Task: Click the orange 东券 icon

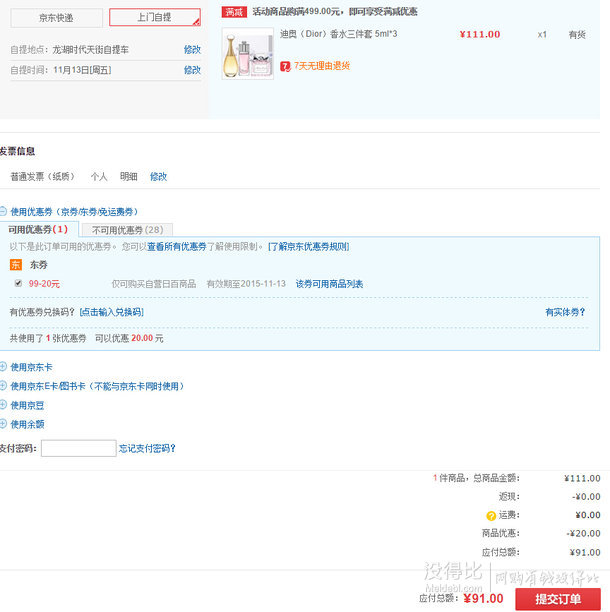Action: pyautogui.click(x=16, y=265)
